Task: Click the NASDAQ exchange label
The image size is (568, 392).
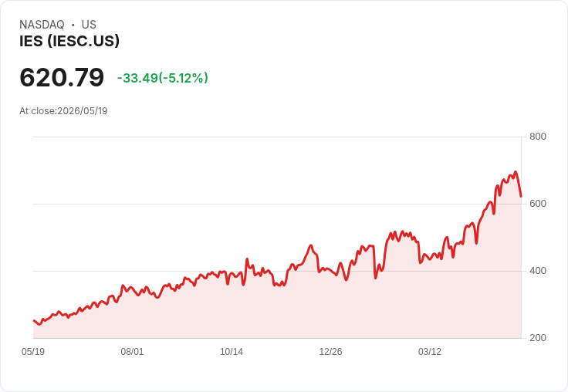Action: coord(42,25)
